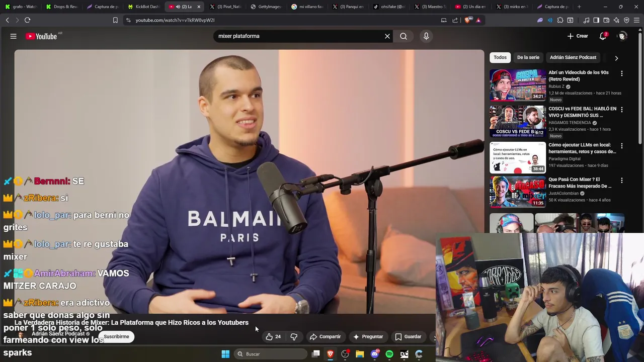Open the account avatar menu

tap(622, 36)
